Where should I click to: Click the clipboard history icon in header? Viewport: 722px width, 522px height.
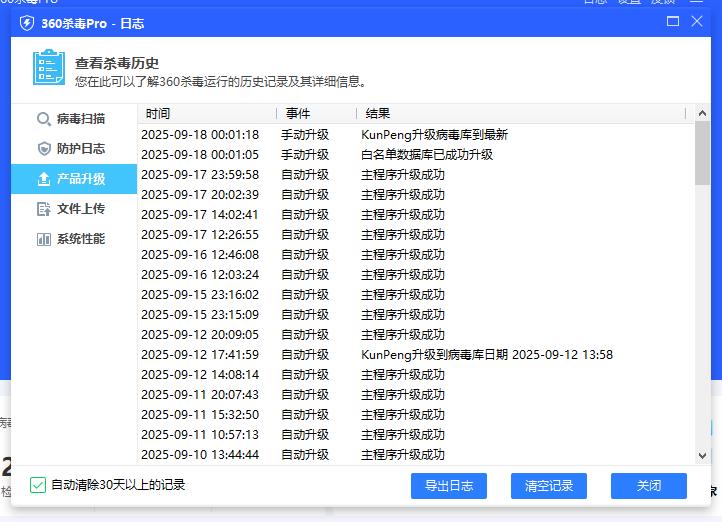tap(49, 67)
